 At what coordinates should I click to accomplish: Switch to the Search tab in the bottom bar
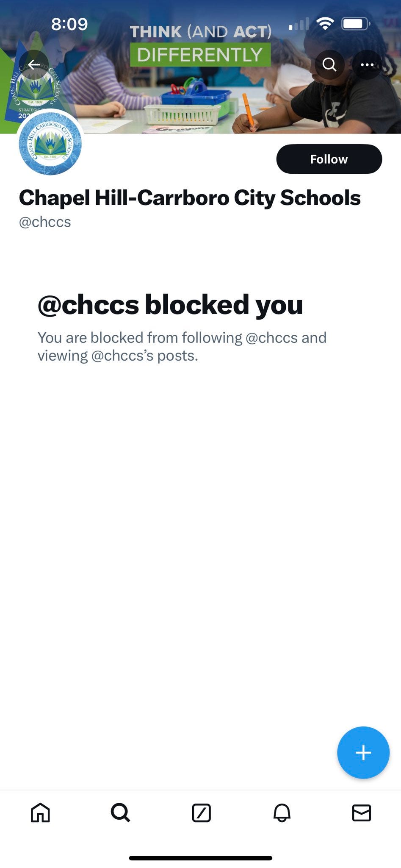120,813
